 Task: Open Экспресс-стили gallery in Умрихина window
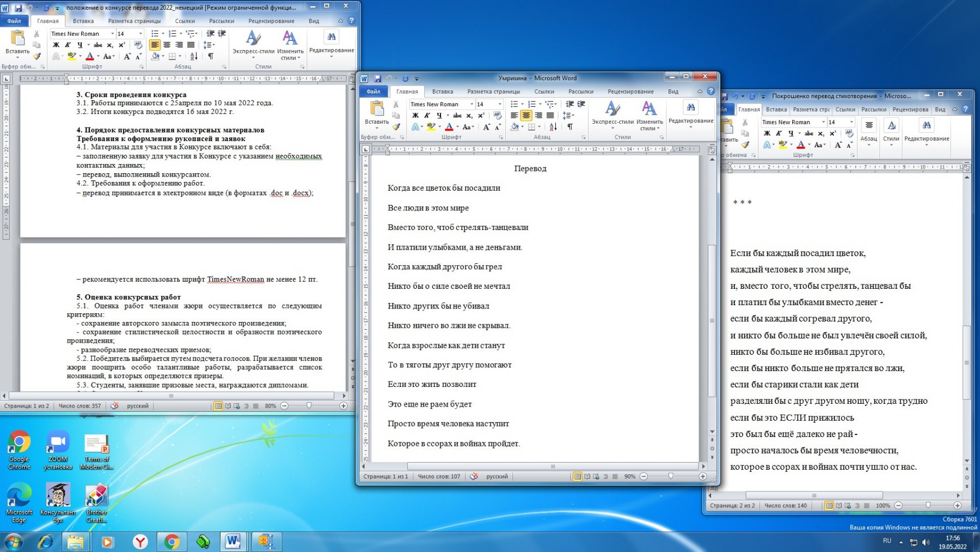[612, 114]
